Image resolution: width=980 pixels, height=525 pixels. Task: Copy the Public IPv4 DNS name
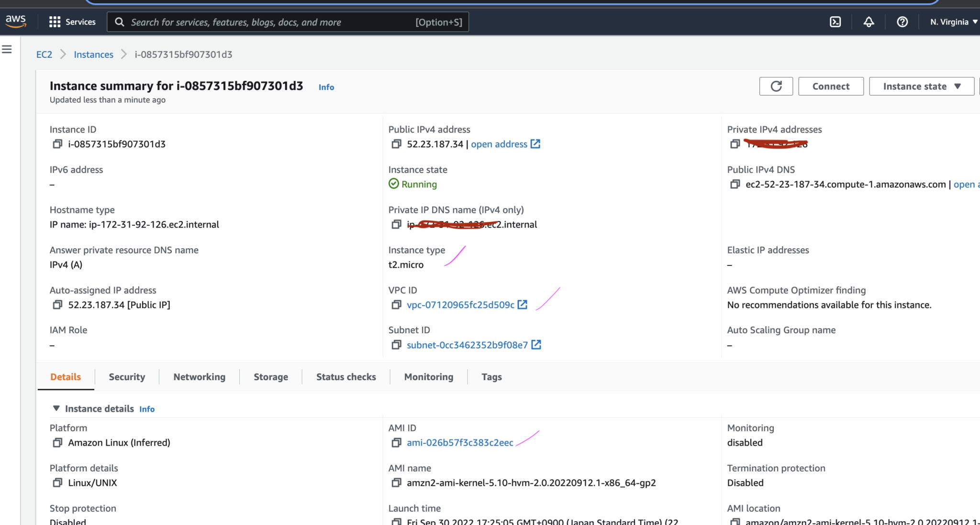click(735, 184)
